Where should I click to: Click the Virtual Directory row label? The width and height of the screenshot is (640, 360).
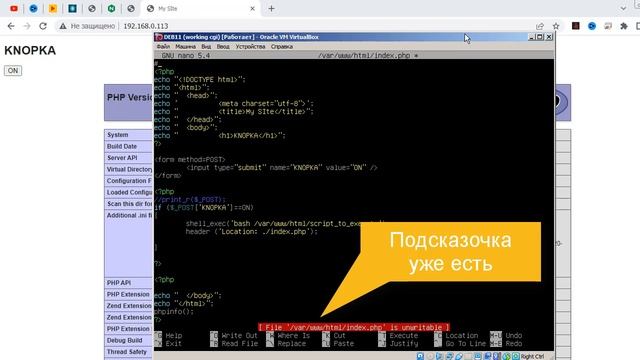(129, 169)
